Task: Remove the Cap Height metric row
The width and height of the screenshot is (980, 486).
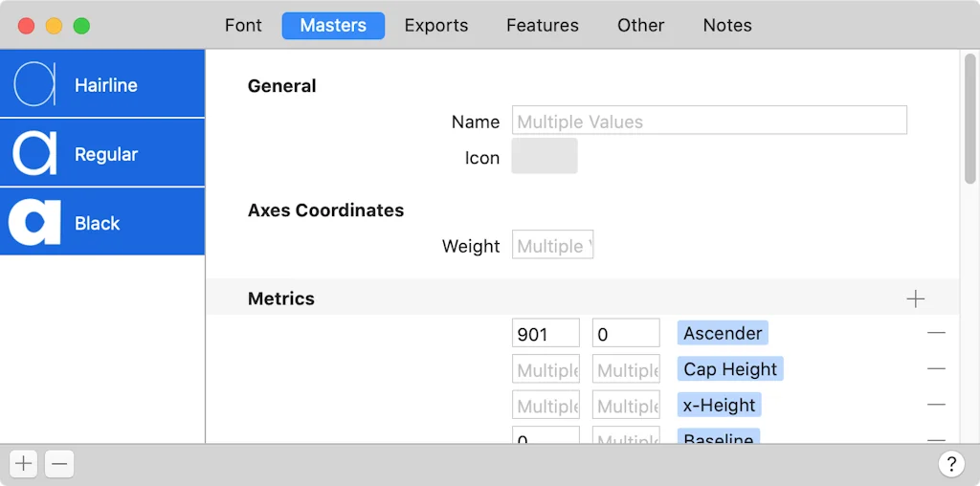Action: point(937,369)
